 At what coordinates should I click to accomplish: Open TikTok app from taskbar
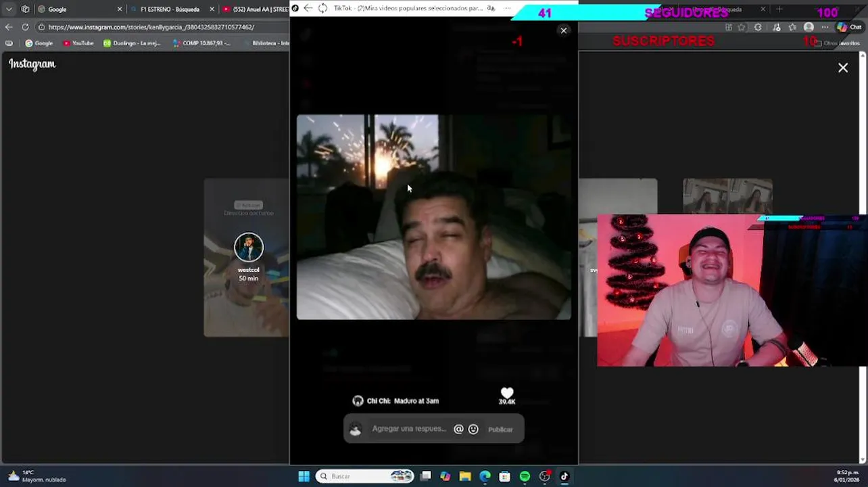564,476
